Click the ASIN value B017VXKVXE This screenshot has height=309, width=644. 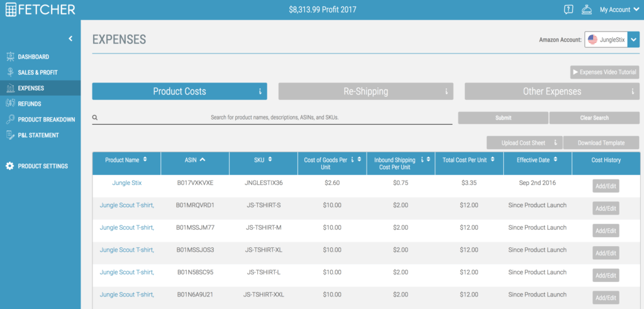coord(195,183)
